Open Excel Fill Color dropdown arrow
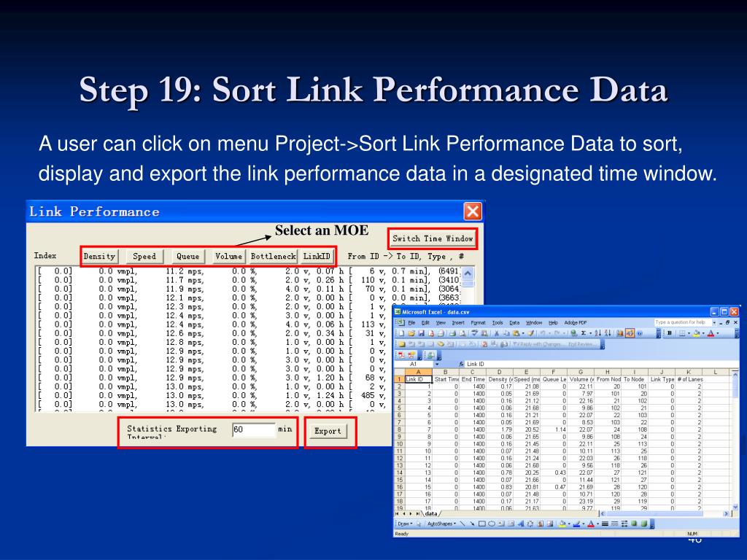Image resolution: width=747 pixels, height=560 pixels. [704, 332]
